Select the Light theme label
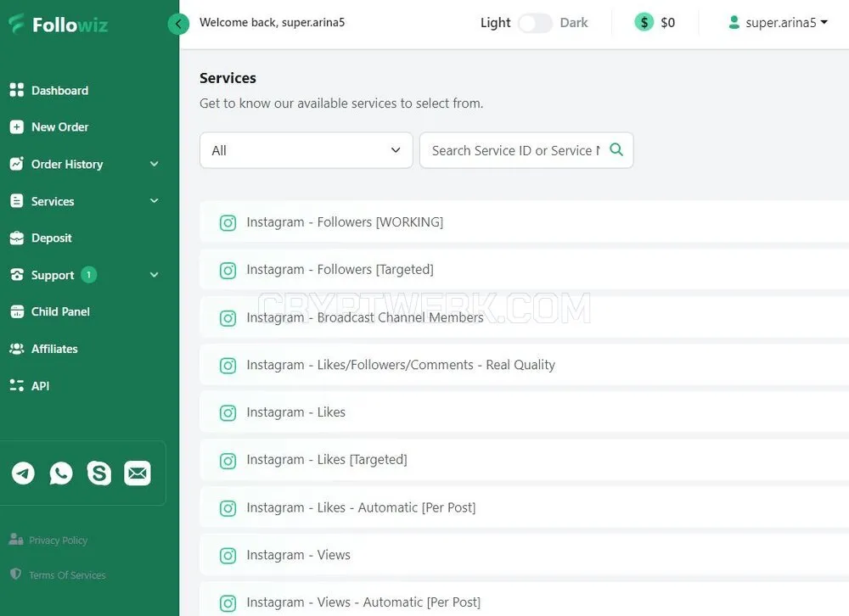The image size is (849, 616). pyautogui.click(x=496, y=23)
